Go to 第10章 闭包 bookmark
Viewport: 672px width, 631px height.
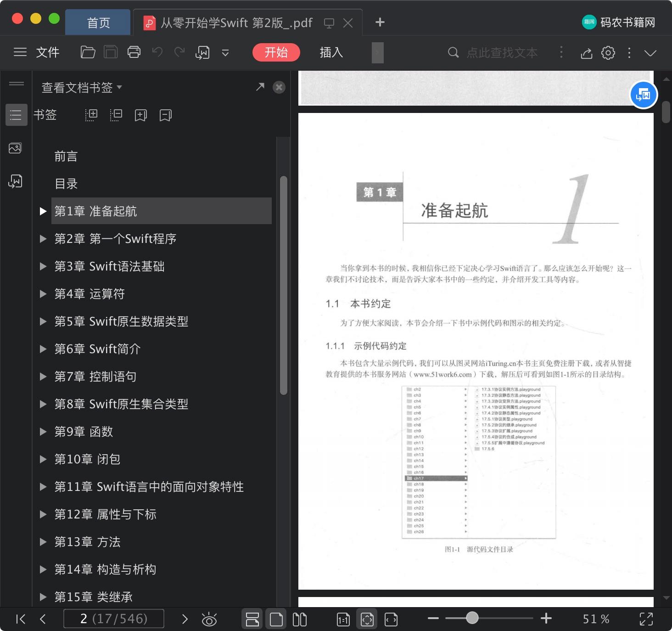87,459
